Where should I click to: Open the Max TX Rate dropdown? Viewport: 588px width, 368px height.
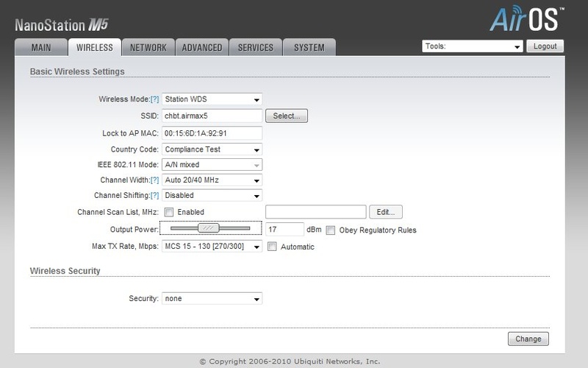pyautogui.click(x=212, y=247)
